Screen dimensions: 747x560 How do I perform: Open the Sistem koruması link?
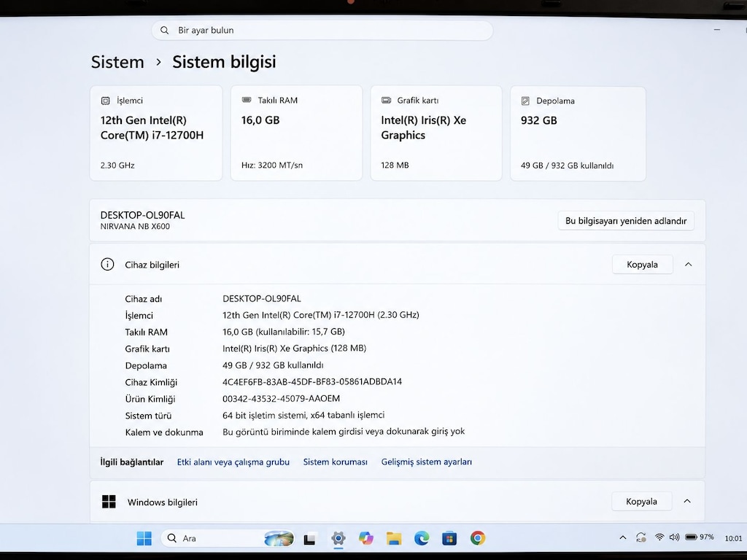[x=336, y=462]
